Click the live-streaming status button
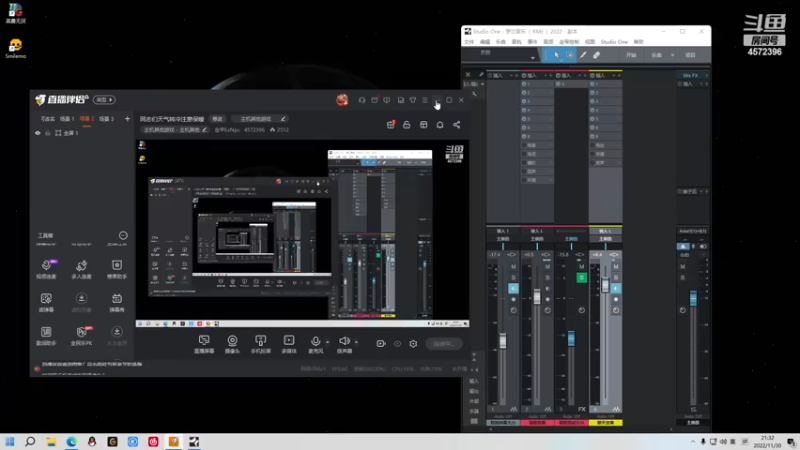 click(443, 344)
